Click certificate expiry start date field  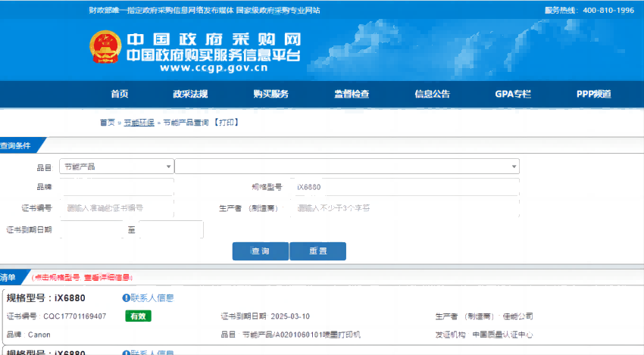(92, 229)
